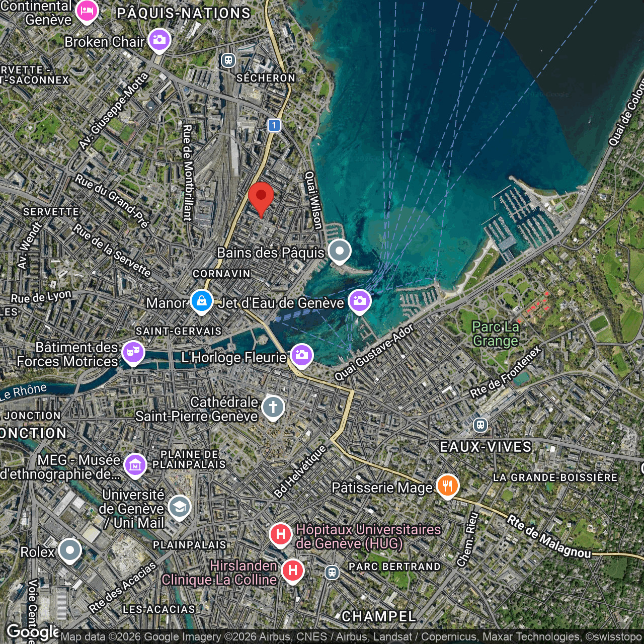The image size is (644, 644).
Task: Select the Eaux-Vives train station icon
Action: coord(480,425)
